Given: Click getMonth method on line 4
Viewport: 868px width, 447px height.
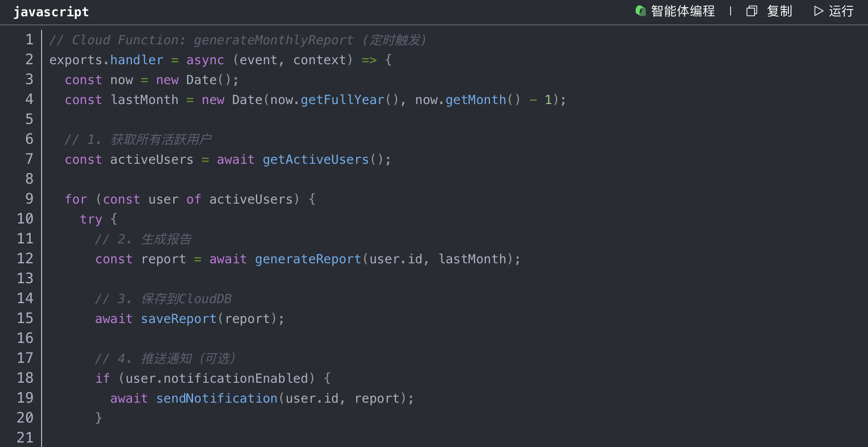Looking at the screenshot, I should pyautogui.click(x=476, y=100).
